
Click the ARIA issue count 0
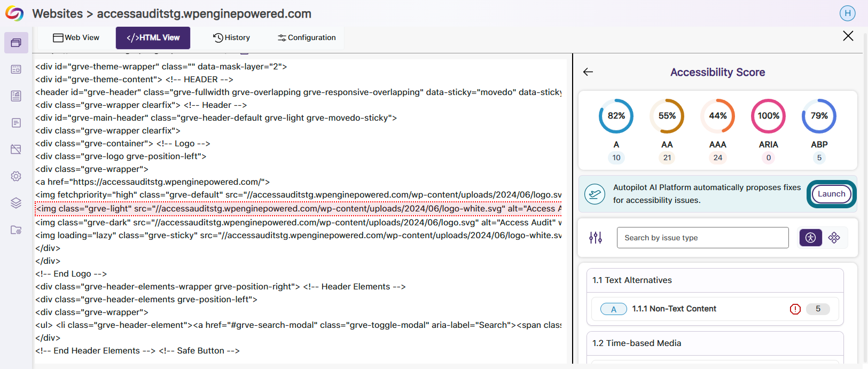[769, 158]
